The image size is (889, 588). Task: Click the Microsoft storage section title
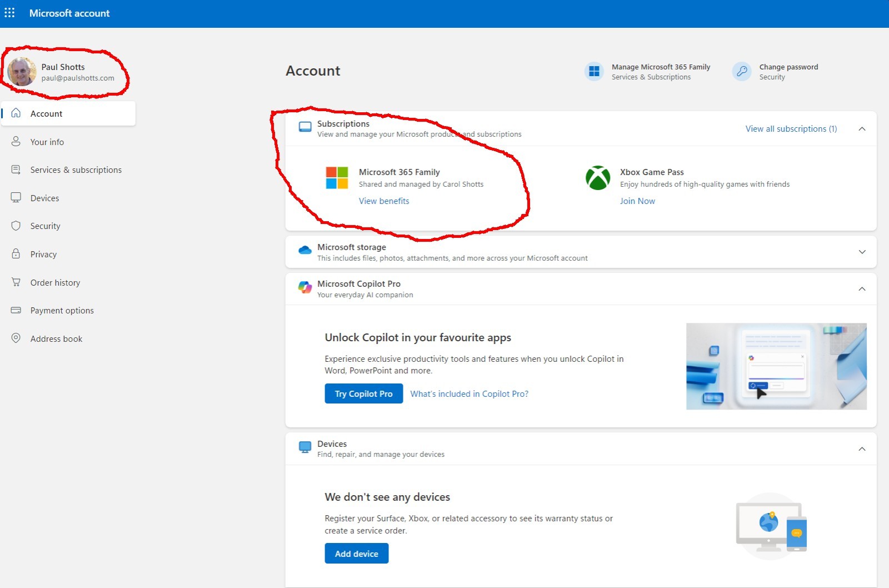352,247
